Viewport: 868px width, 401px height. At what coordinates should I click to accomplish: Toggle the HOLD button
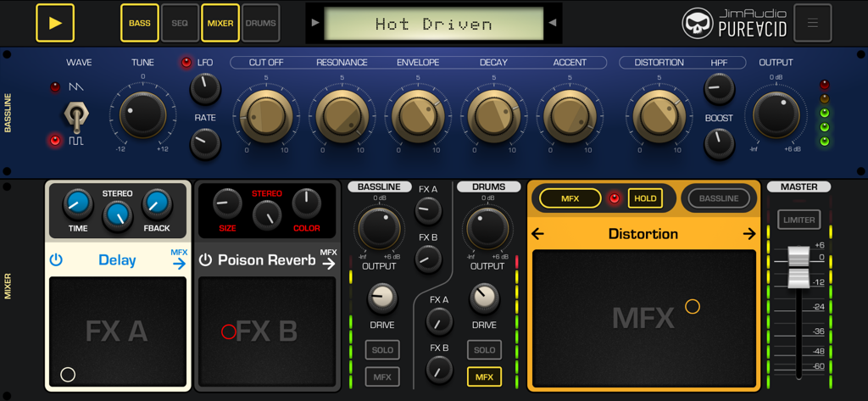pyautogui.click(x=645, y=198)
